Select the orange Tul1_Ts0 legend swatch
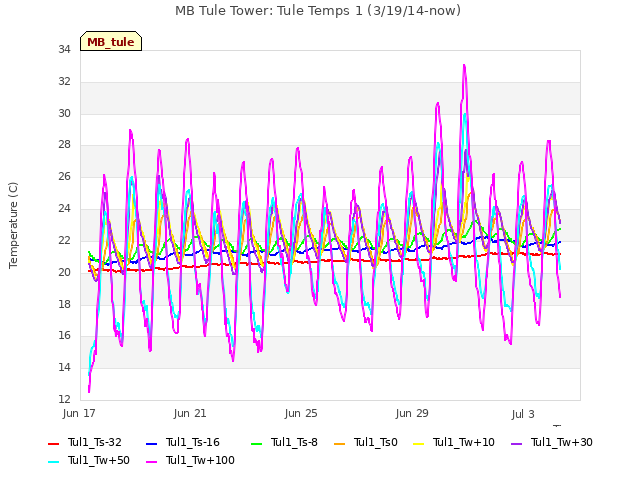The image size is (640, 480). coord(339,444)
